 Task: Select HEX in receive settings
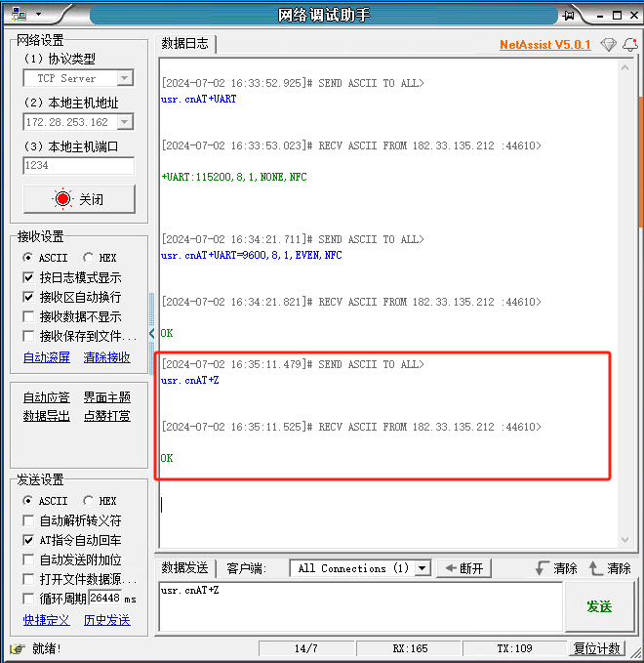(100, 258)
